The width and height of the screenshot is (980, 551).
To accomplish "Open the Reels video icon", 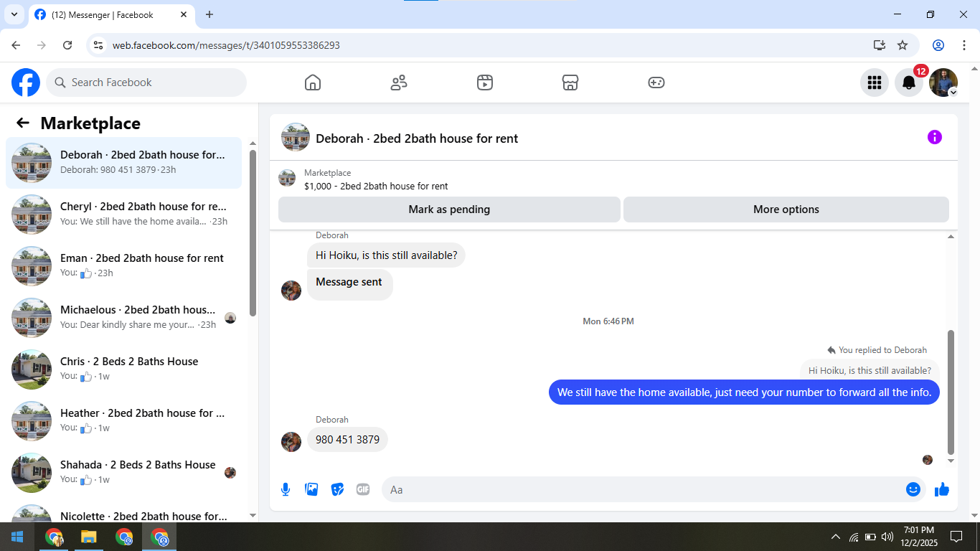I will point(485,83).
